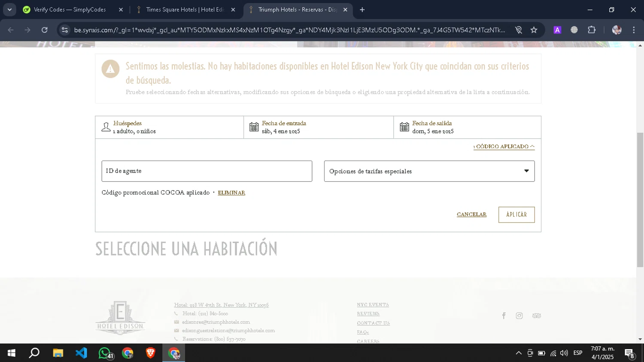644x362 pixels.
Task: Open a new browser tab
Action: (x=362, y=9)
